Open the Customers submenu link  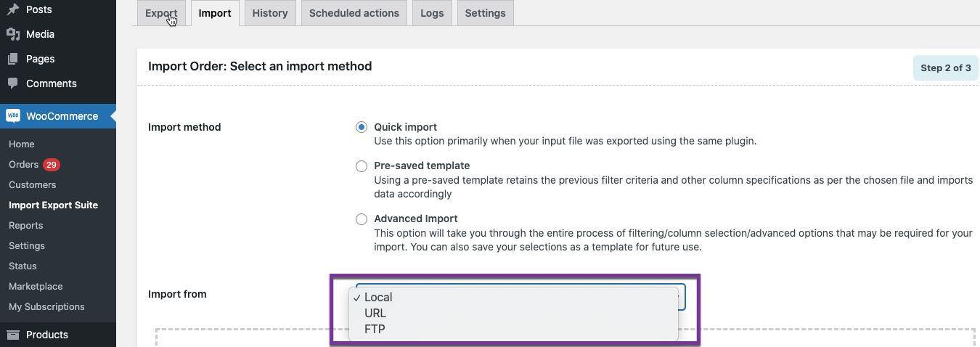pos(32,185)
